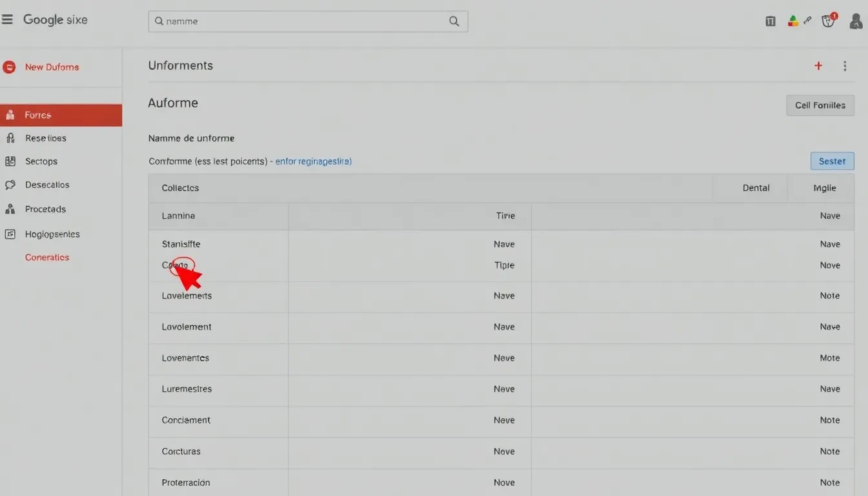Click the Note cell in Conciement row

pyautogui.click(x=830, y=420)
